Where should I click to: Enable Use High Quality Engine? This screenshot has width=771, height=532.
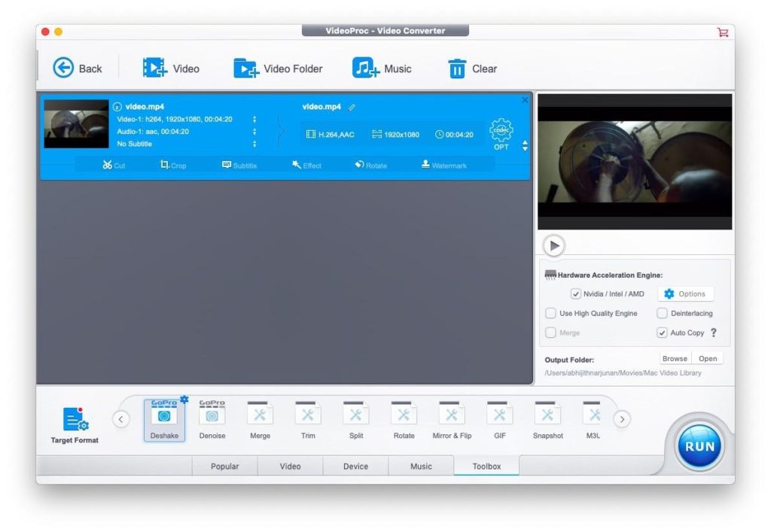(x=551, y=313)
